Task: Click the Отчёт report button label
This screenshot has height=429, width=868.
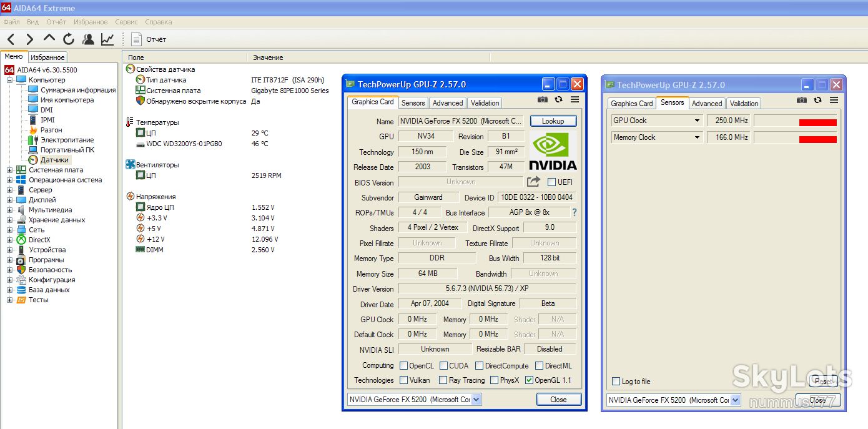Action: 156,39
